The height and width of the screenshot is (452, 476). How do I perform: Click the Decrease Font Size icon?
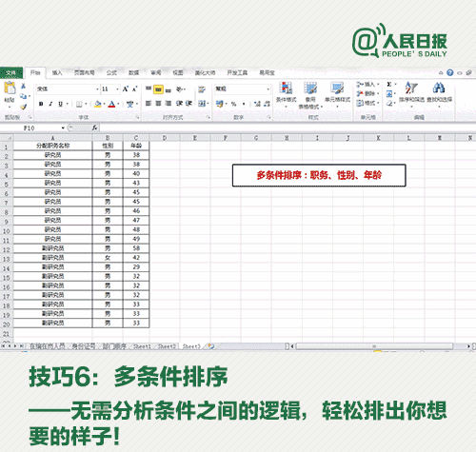point(135,89)
